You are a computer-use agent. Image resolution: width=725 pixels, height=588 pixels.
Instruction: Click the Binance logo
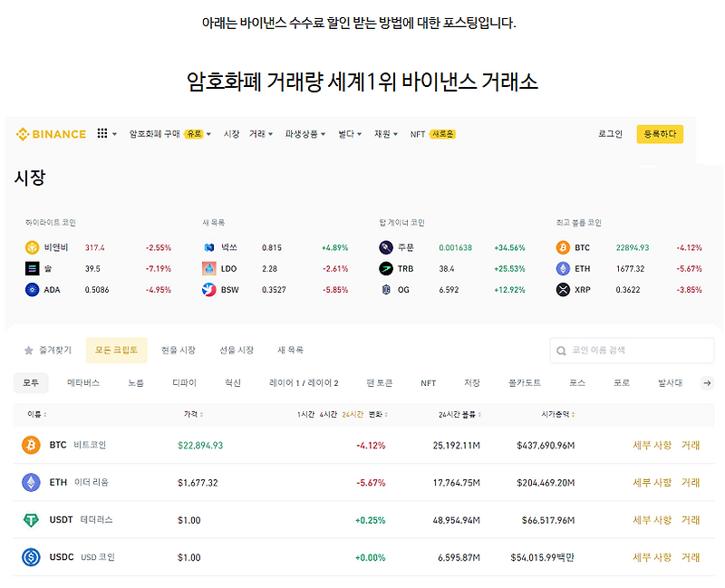pyautogui.click(x=51, y=134)
